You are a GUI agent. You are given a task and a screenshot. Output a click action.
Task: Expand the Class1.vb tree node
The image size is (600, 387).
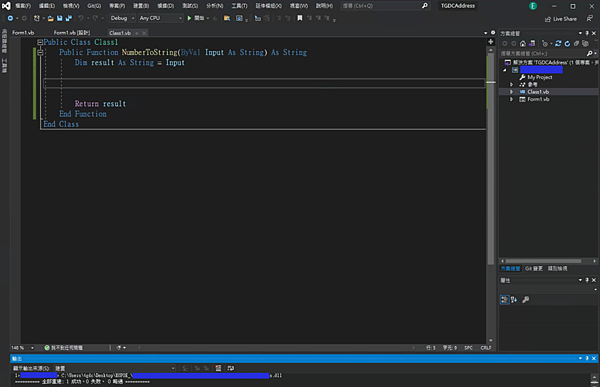tap(511, 92)
